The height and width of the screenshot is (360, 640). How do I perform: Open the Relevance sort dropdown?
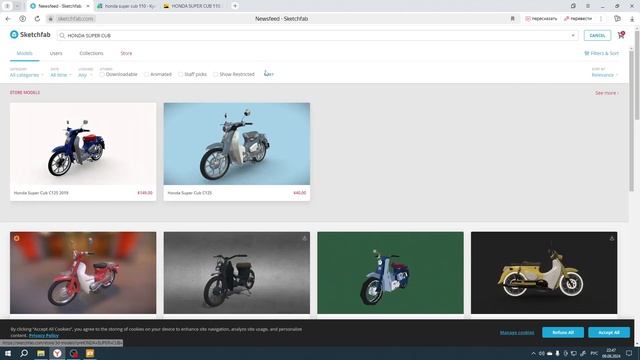pyautogui.click(x=605, y=75)
